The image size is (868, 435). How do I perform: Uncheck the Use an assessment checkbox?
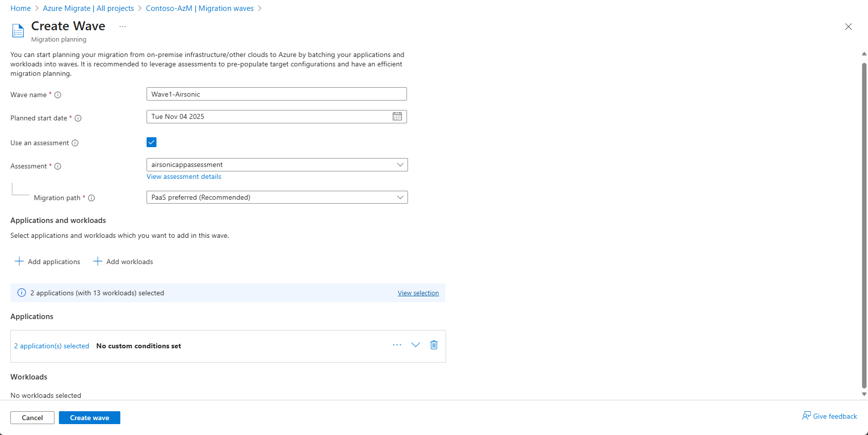[x=152, y=143]
